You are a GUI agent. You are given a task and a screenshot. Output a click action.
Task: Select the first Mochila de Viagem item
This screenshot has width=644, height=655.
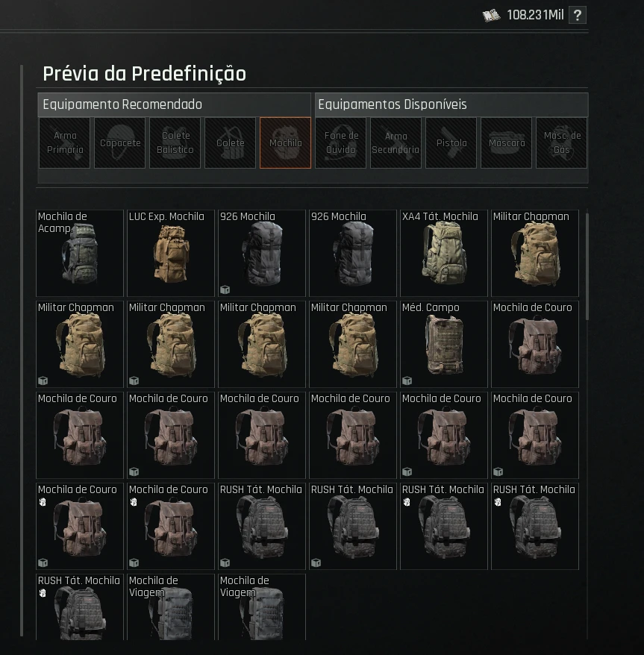pos(171,607)
